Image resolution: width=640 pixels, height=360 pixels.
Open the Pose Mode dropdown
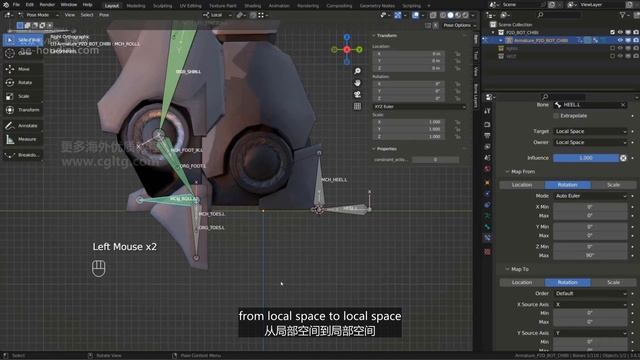point(39,15)
